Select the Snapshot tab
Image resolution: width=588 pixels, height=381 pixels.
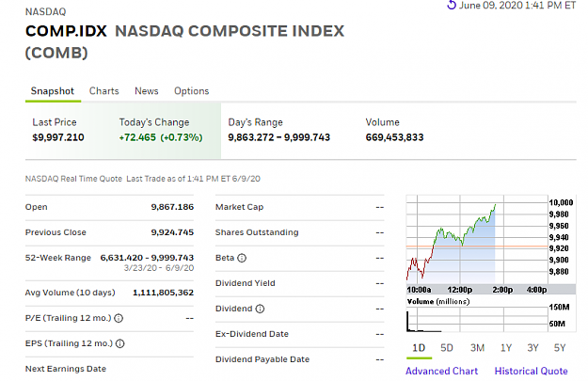pyautogui.click(x=53, y=91)
